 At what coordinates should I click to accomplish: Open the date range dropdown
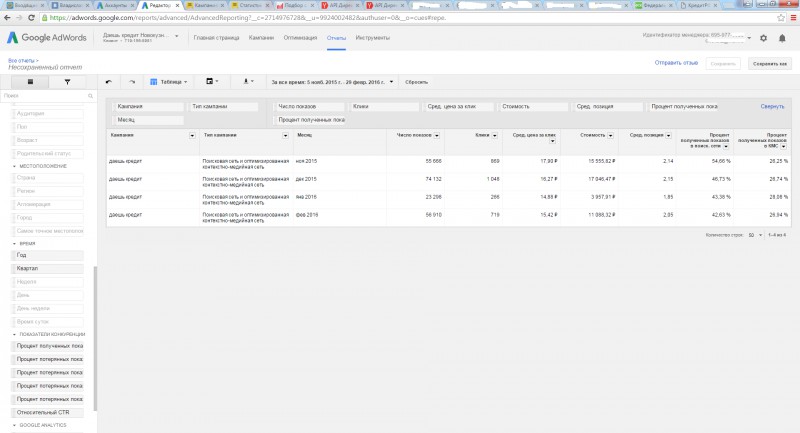click(x=332, y=82)
